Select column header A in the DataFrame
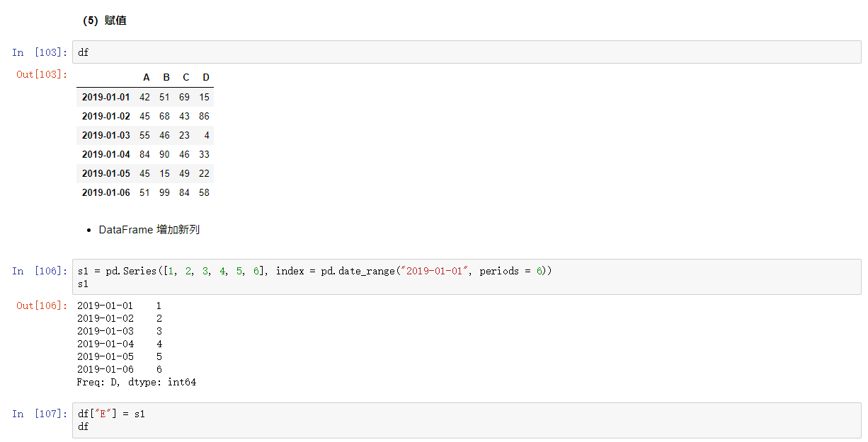The width and height of the screenshot is (868, 442). (x=146, y=77)
